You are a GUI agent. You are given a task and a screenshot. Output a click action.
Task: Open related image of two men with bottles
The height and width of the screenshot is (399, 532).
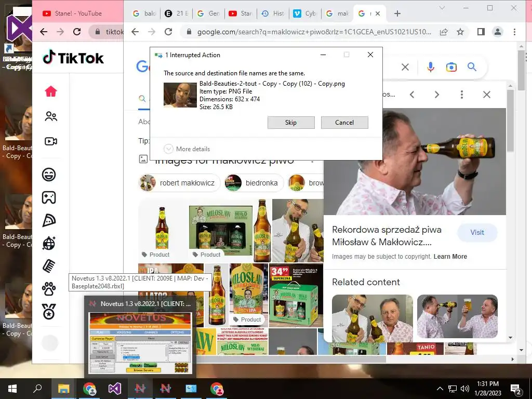[x=372, y=318]
